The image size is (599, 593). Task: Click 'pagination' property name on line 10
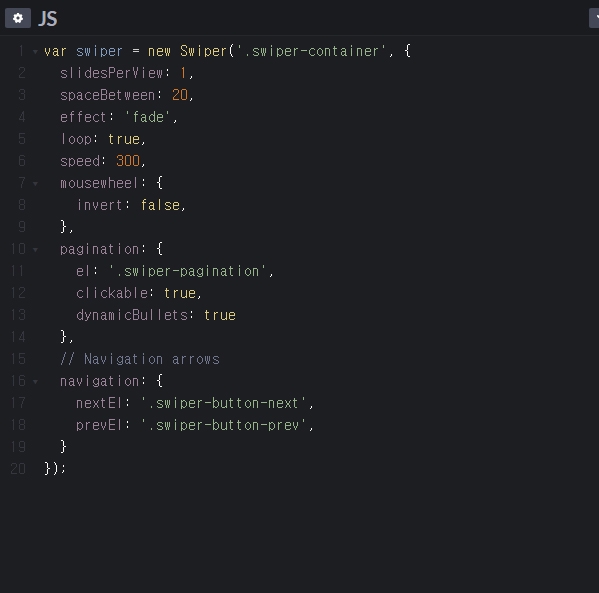pos(99,249)
